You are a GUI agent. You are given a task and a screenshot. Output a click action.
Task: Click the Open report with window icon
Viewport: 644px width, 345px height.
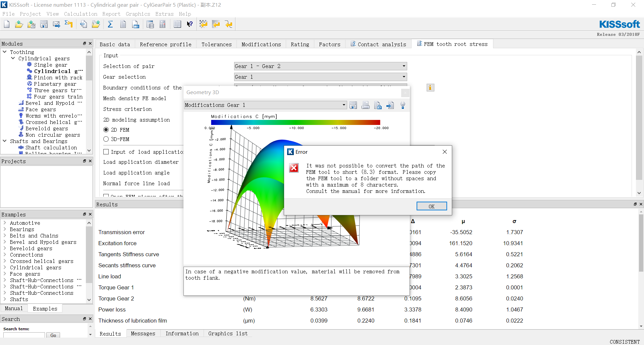coord(136,24)
